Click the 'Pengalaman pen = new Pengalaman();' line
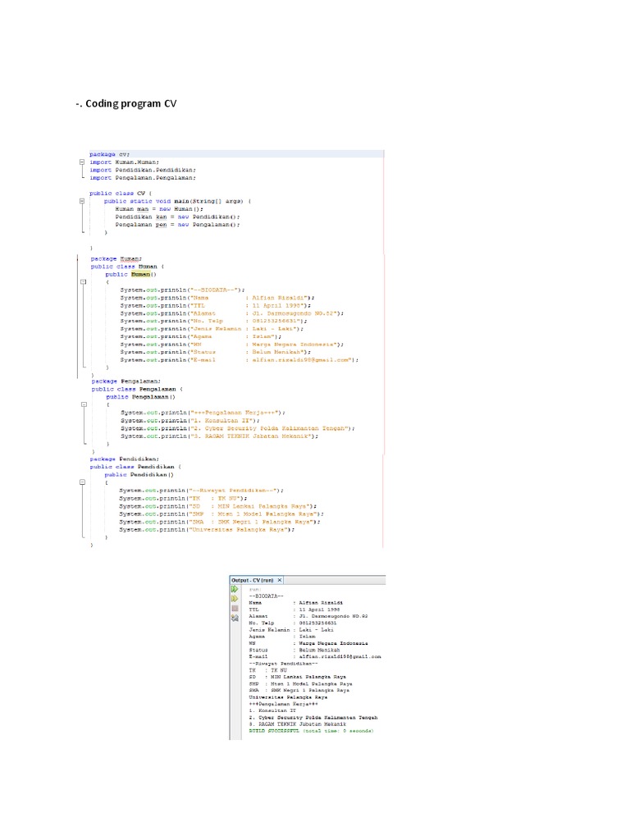Image resolution: width=630 pixels, height=840 pixels. (177, 225)
